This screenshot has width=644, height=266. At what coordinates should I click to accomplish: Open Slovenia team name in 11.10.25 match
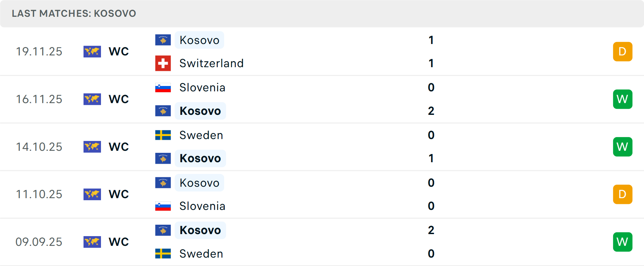(202, 206)
